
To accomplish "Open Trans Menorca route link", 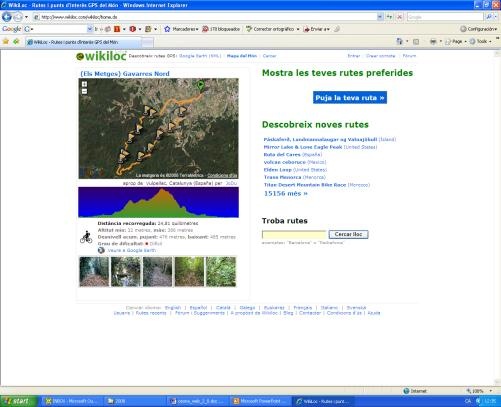I will pyautogui.click(x=283, y=177).
